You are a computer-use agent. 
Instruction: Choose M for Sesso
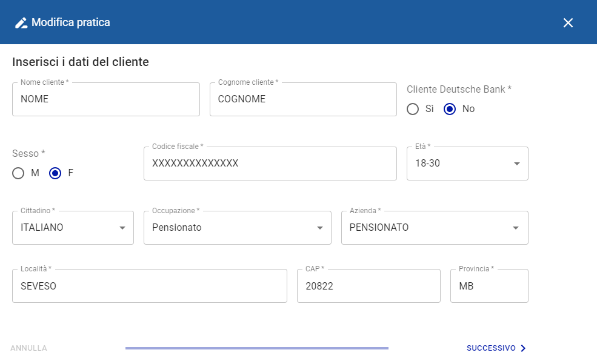click(x=18, y=173)
